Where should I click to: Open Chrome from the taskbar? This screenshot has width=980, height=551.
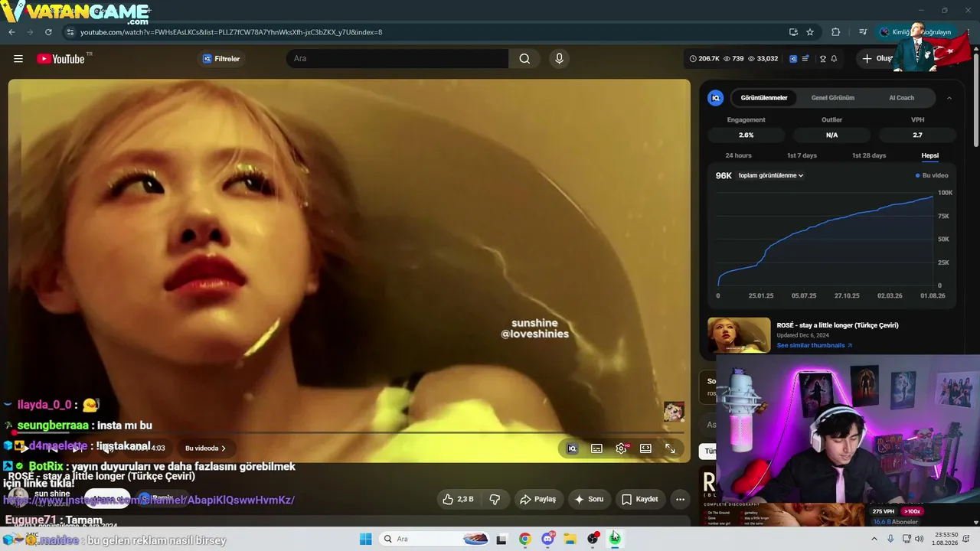524,539
